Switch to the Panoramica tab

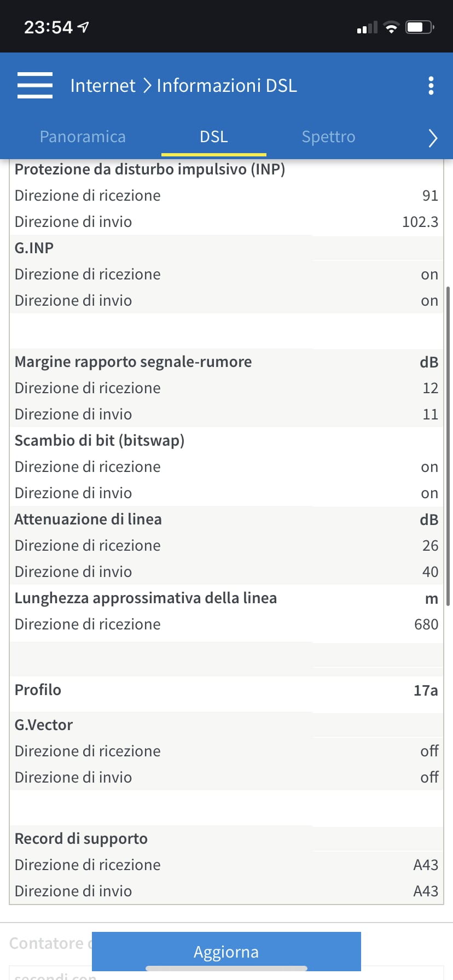(x=83, y=137)
